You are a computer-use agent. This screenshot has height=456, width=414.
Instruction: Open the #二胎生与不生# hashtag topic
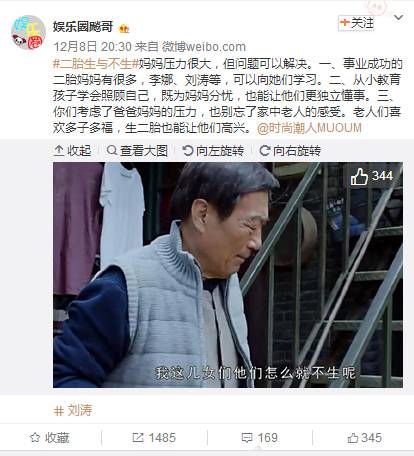click(x=95, y=64)
